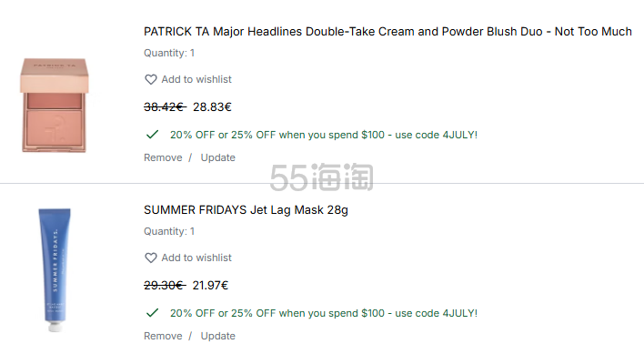Click the heart icon for PATRICK TA blush
Screen dimensions: 644x354
point(151,79)
